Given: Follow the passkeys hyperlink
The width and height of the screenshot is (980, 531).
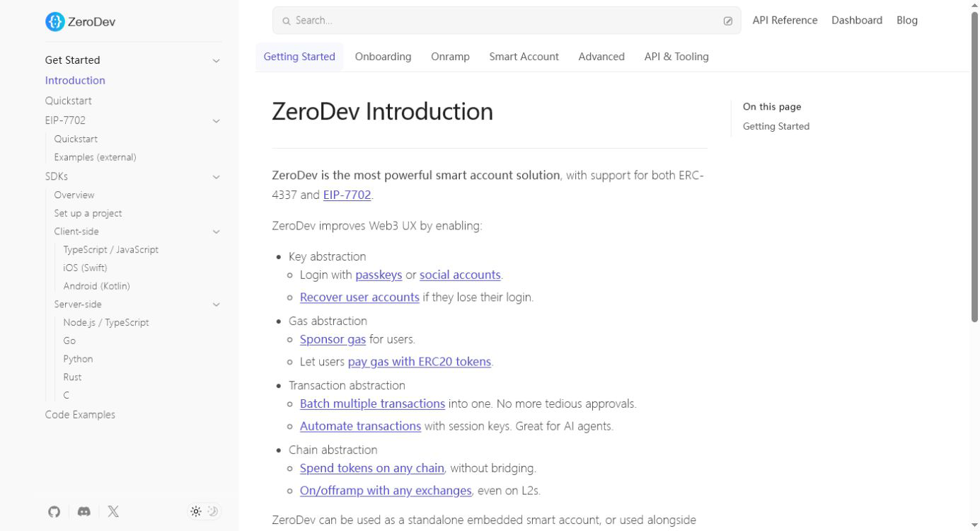Looking at the screenshot, I should point(379,275).
